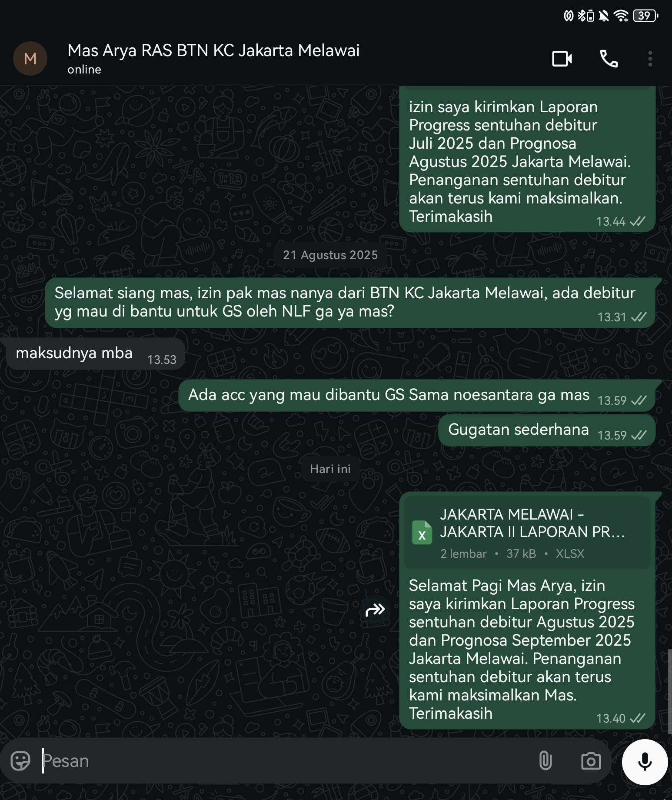The image size is (672, 800).
Task: Tap the 'Hari ini' date separator
Action: [x=330, y=469]
